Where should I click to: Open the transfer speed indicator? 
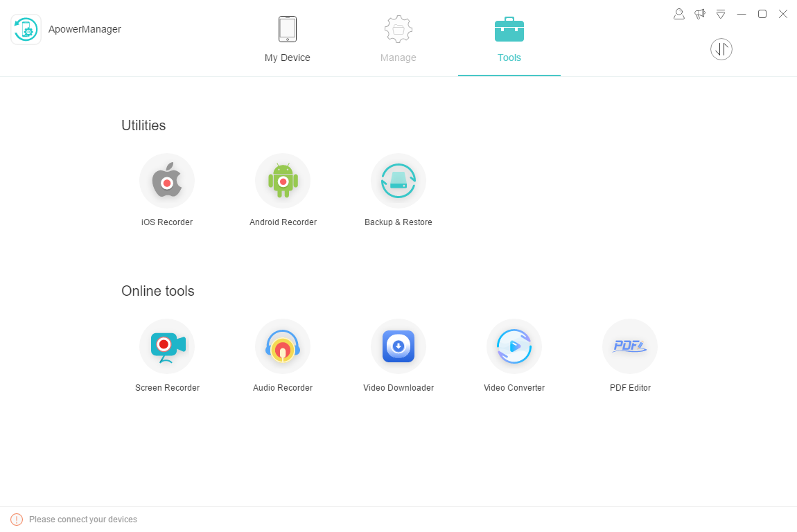[x=721, y=48]
